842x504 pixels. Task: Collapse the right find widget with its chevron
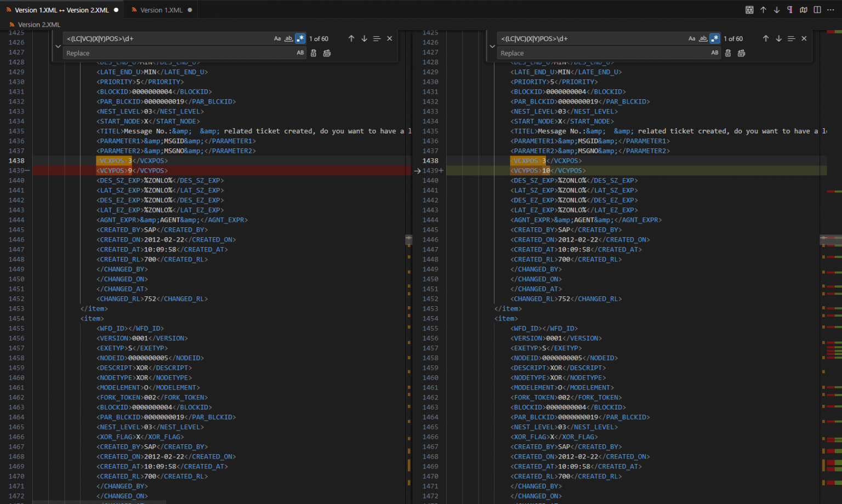[x=492, y=46]
